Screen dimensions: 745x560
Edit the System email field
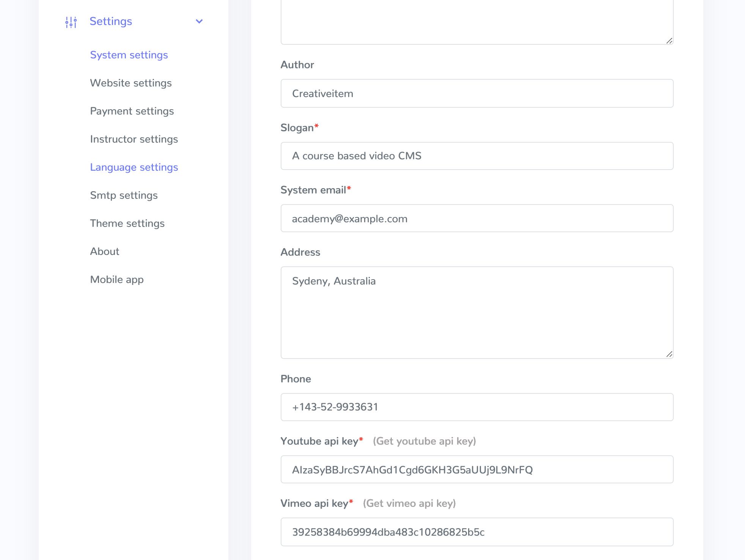pos(477,219)
